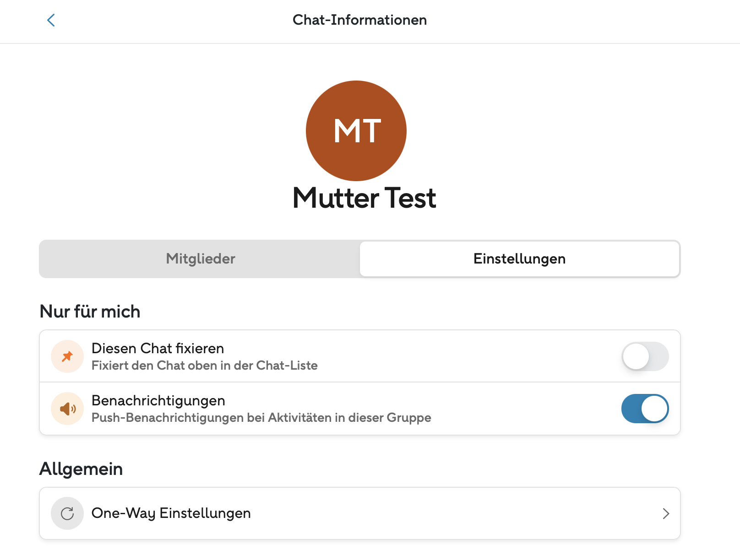Click the Chat-Informationen header title
The height and width of the screenshot is (560, 740).
[x=359, y=20]
